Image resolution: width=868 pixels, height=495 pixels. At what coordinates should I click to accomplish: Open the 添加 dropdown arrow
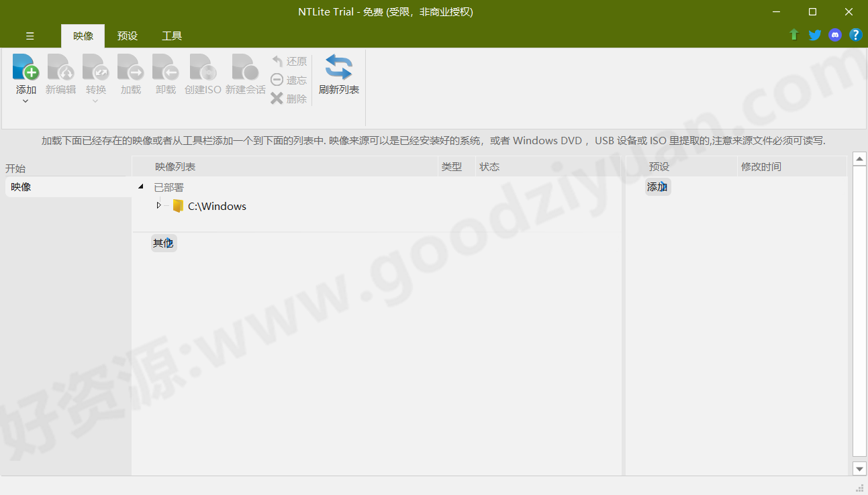click(26, 99)
